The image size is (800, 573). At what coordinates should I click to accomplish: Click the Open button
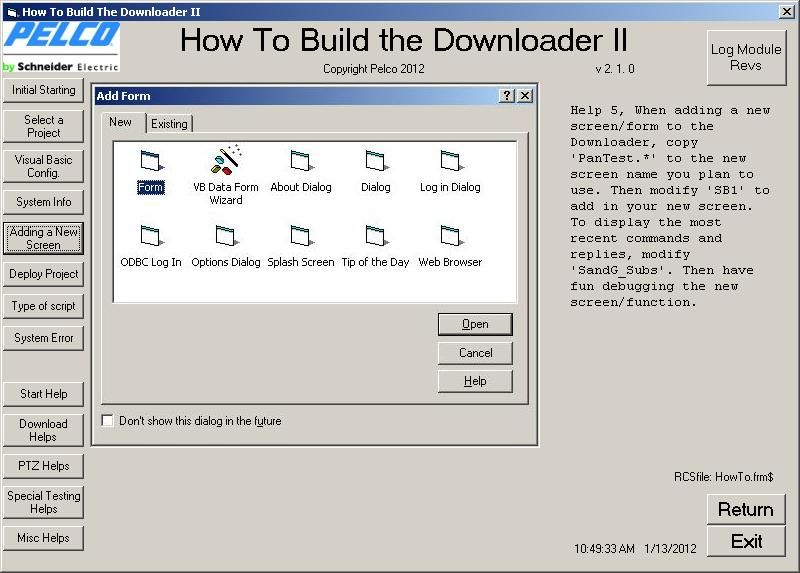coord(475,324)
